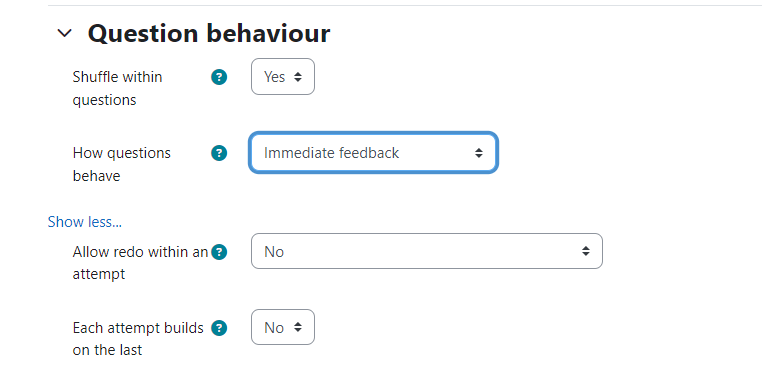This screenshot has height=383, width=762.
Task: Open the Shuffle within questions dropdown
Action: [x=283, y=77]
